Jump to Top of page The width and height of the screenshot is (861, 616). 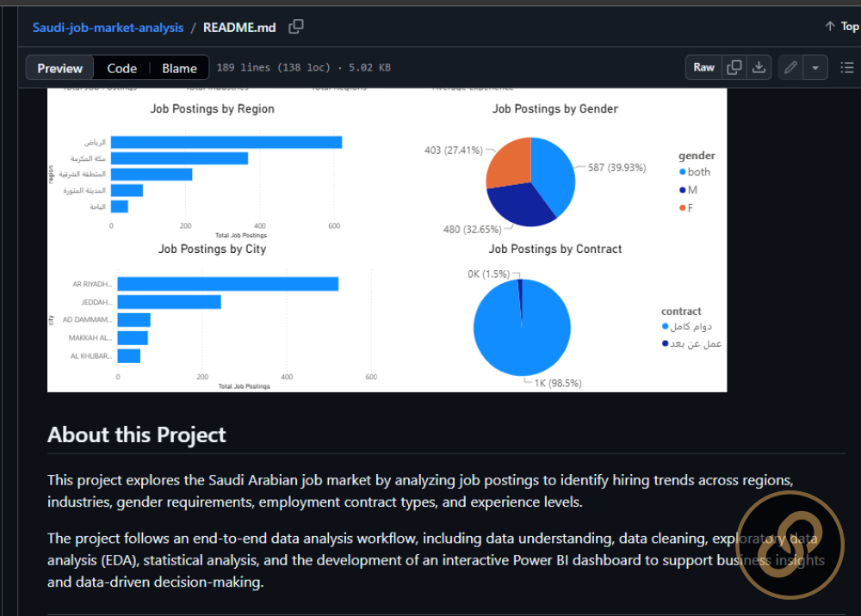coord(842,27)
